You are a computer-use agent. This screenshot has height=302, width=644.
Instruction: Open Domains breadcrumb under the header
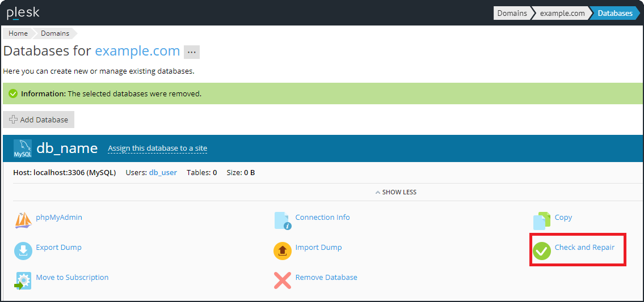coord(55,33)
